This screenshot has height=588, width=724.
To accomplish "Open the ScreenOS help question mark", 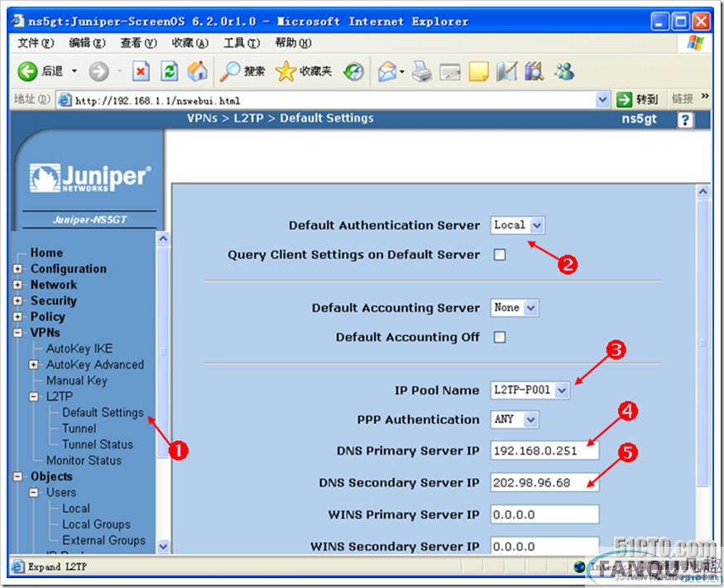I will (685, 120).
